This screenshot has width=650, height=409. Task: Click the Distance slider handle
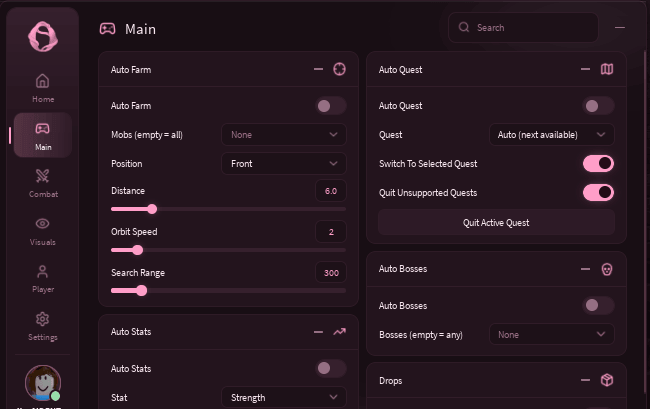pyautogui.click(x=152, y=209)
